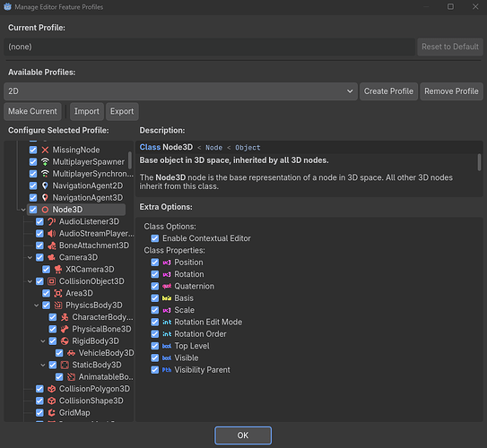
Task: Click the MultiplayerSpawner icon
Action: (x=45, y=161)
